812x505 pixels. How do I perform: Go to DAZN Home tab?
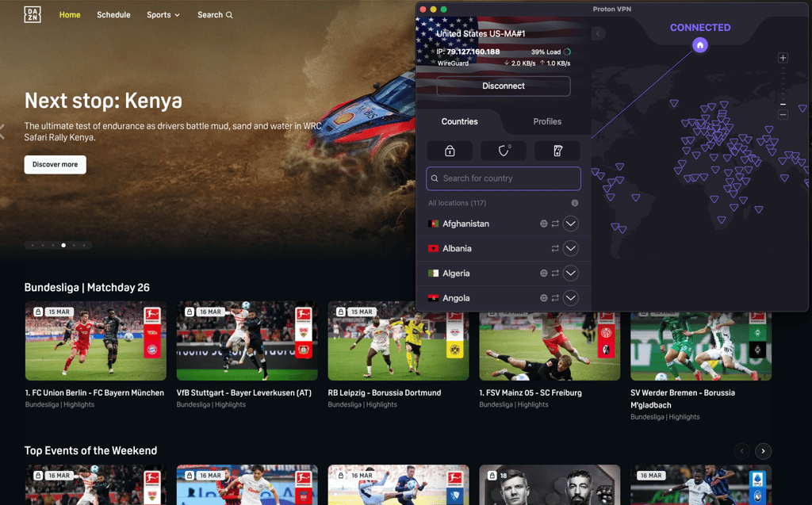tap(70, 15)
